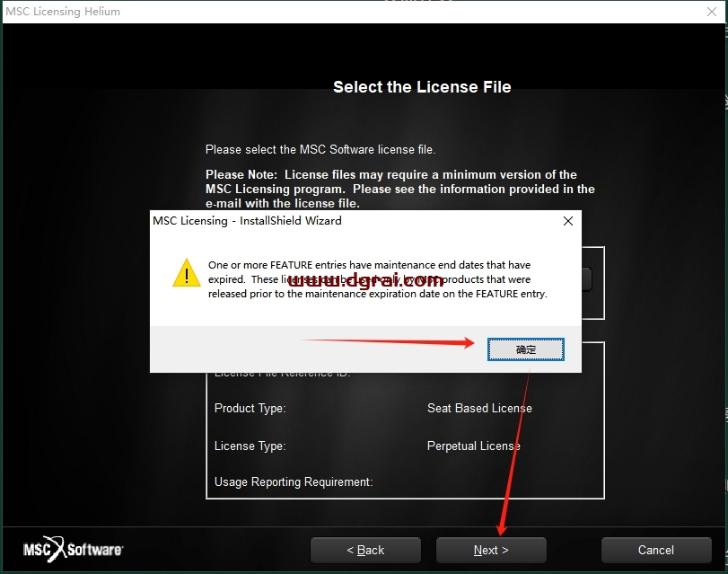
Task: Click the Next > button
Action: coord(491,551)
